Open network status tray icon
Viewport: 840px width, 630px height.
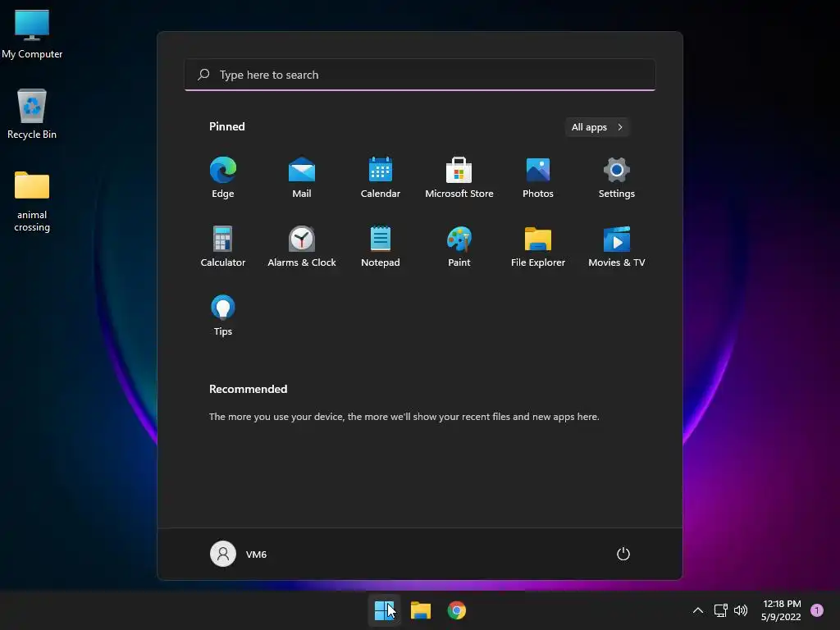click(x=720, y=610)
